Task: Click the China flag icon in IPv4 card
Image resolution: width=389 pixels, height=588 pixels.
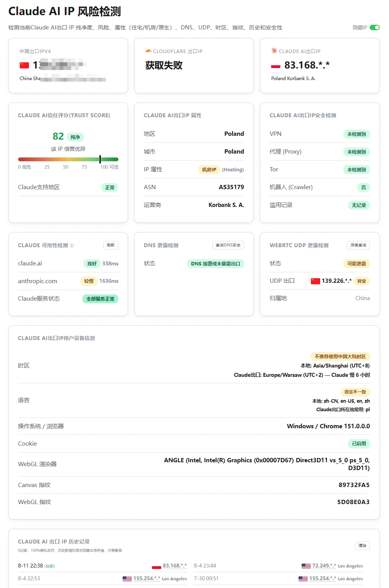Action: point(24,65)
